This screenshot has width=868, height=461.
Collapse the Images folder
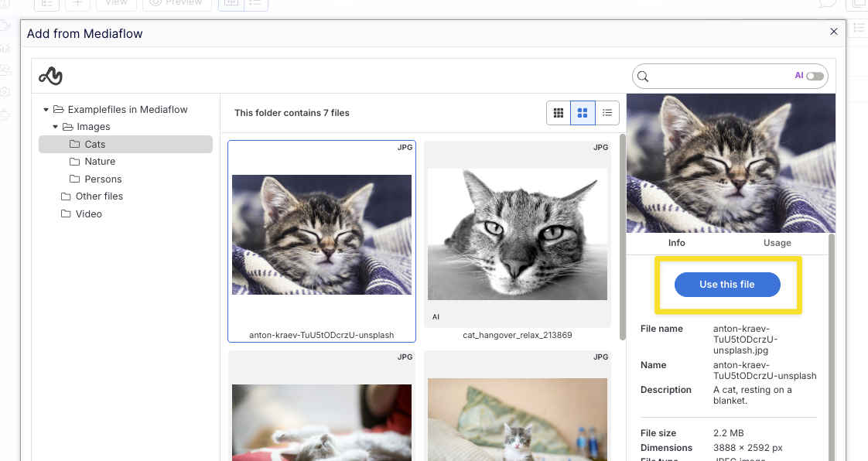(x=56, y=127)
